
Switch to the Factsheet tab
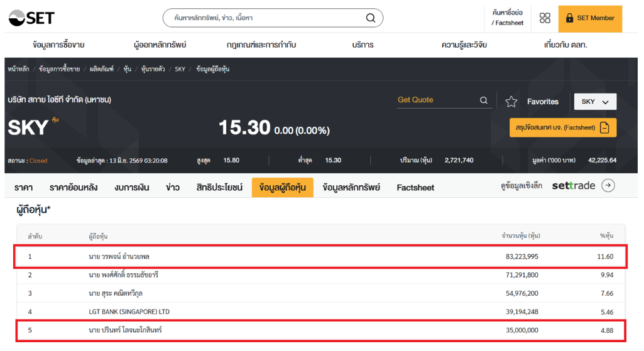tap(415, 188)
